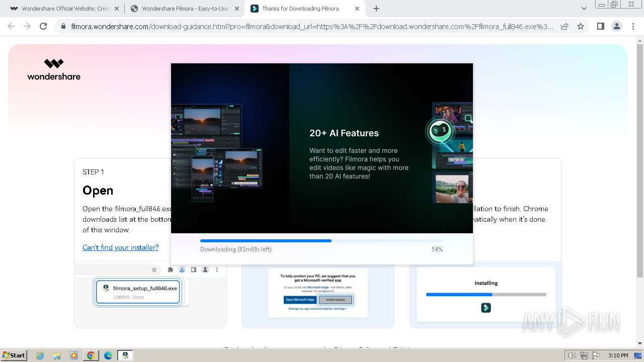Click the 20+ AI Features heading
Screen dimensions: 644x362
click(x=344, y=133)
